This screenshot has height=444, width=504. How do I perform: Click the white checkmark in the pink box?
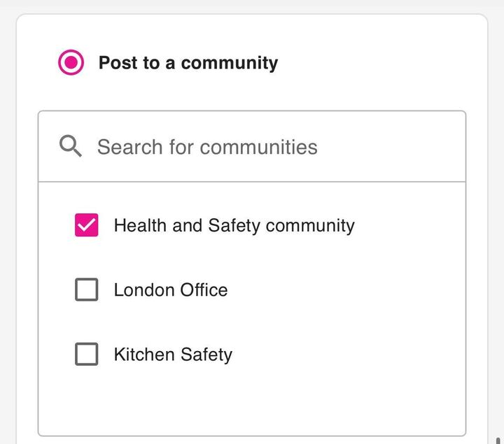[x=87, y=225]
